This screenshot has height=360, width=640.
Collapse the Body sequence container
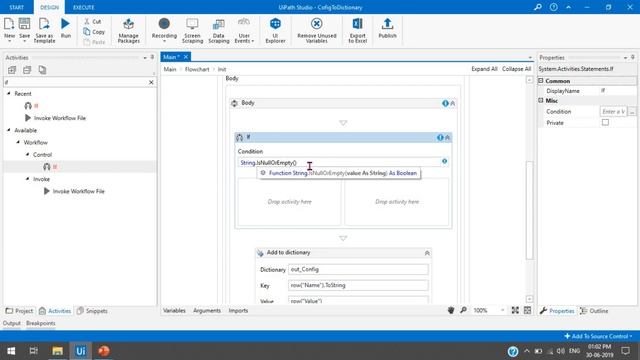coord(453,103)
